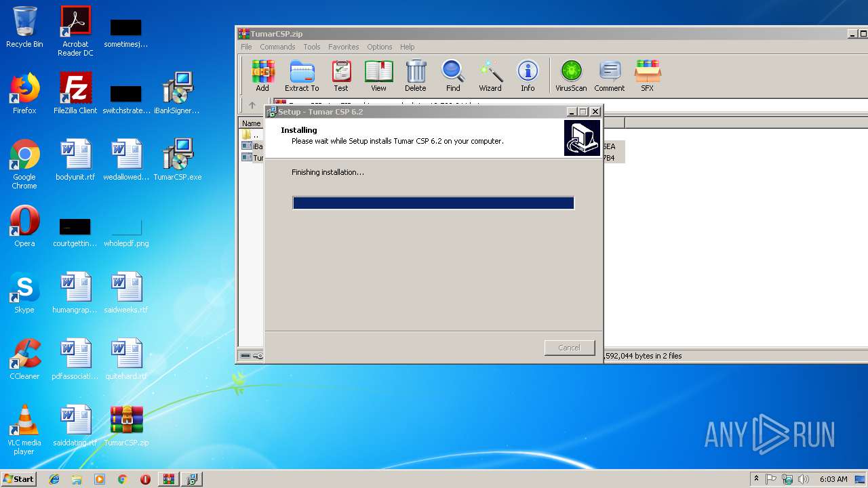Click the installation progress bar

(x=433, y=203)
